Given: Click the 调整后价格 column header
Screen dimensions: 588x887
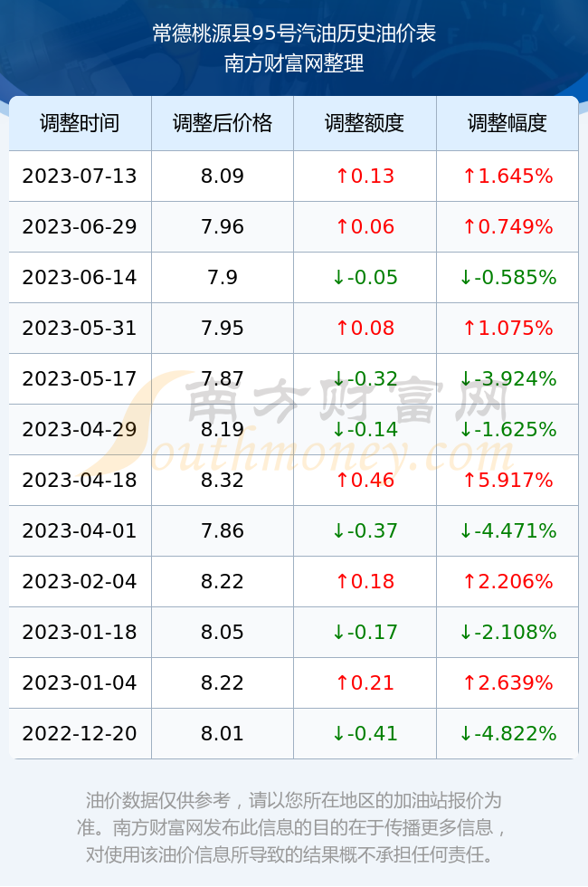Looking at the screenshot, I should click(223, 123).
